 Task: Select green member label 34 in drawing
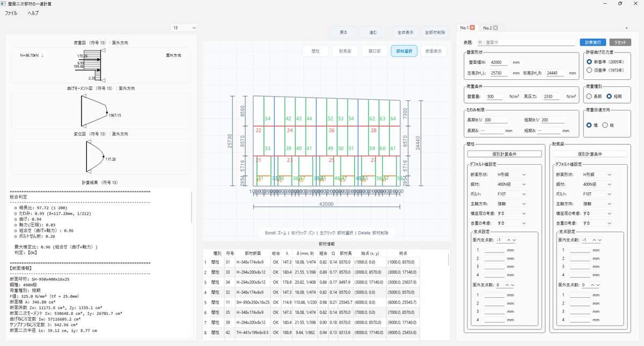tap(267, 119)
